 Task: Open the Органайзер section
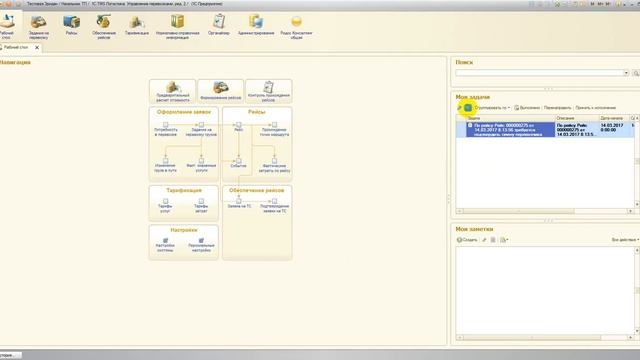(219, 25)
